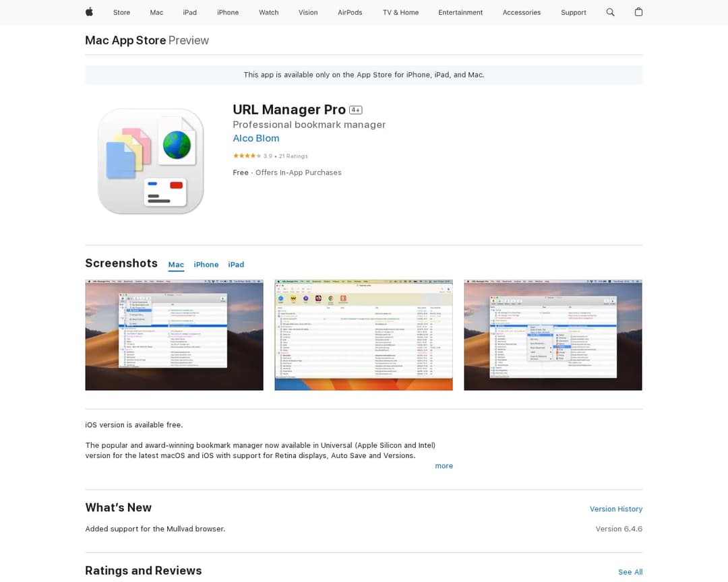This screenshot has height=582, width=728.
Task: Navigate to the AirPods page
Action: pos(350,12)
